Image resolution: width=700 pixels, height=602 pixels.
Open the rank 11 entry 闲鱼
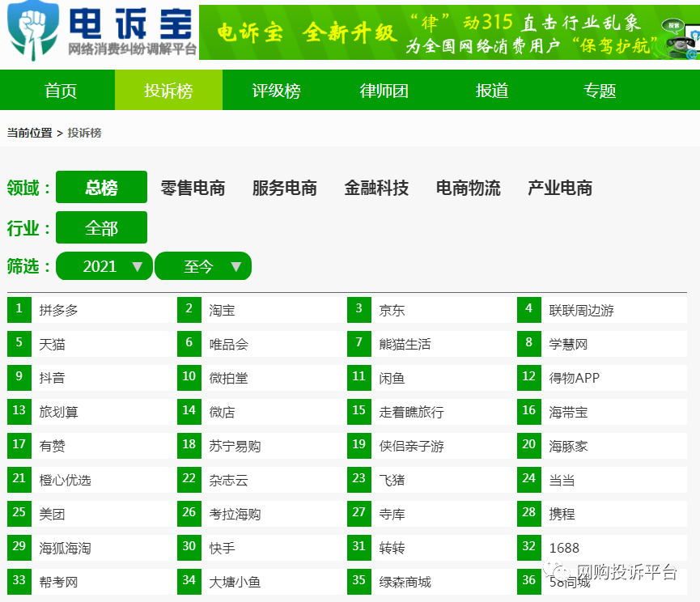tap(392, 378)
